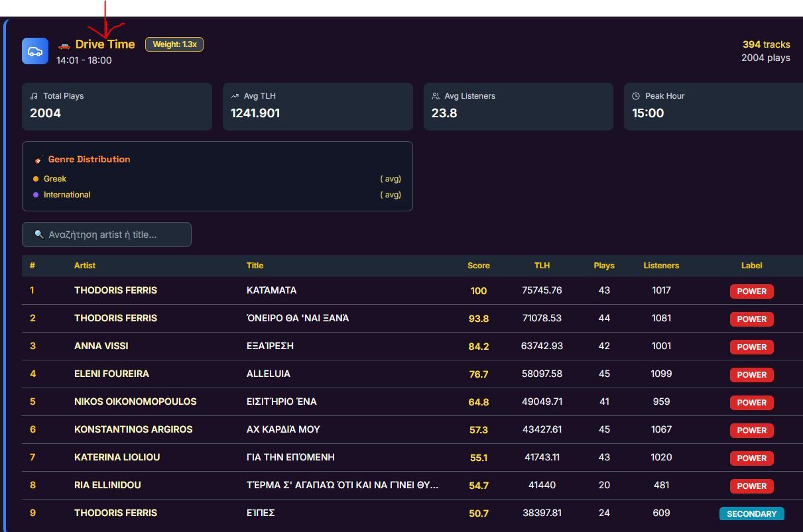Click the trend icon beside Avg TLH
This screenshot has height=532, width=803.
[235, 96]
